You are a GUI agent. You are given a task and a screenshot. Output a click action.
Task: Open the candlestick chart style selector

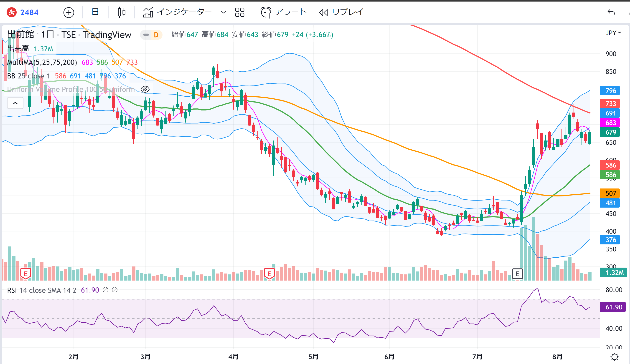pos(122,12)
